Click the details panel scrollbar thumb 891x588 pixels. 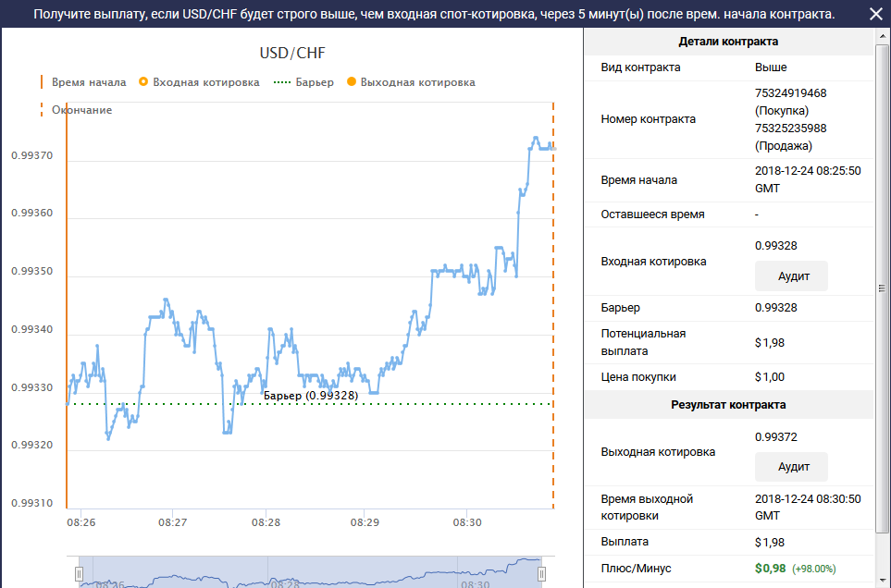click(882, 288)
